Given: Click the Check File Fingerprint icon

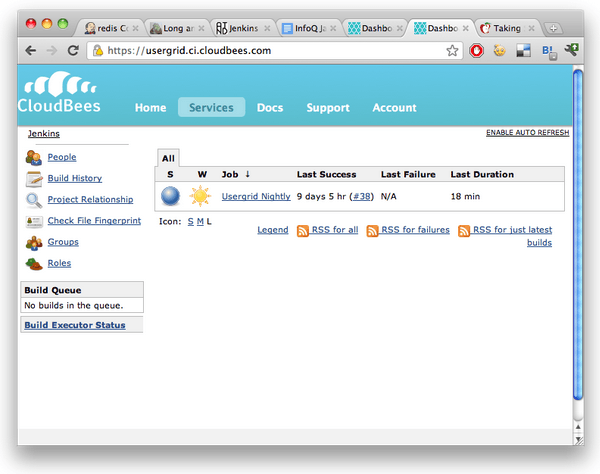Looking at the screenshot, I should [x=34, y=222].
